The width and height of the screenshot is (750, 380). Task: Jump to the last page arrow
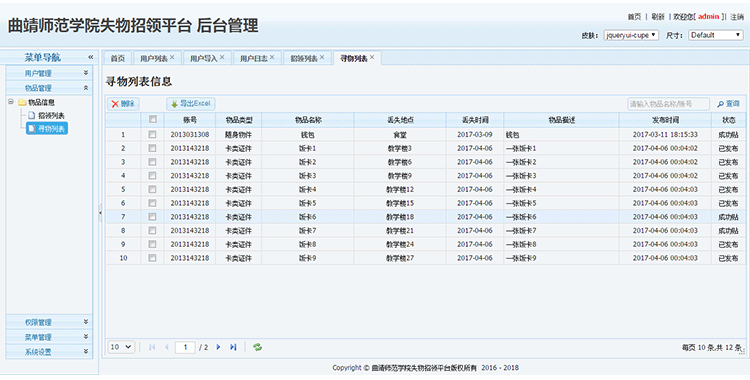point(233,347)
